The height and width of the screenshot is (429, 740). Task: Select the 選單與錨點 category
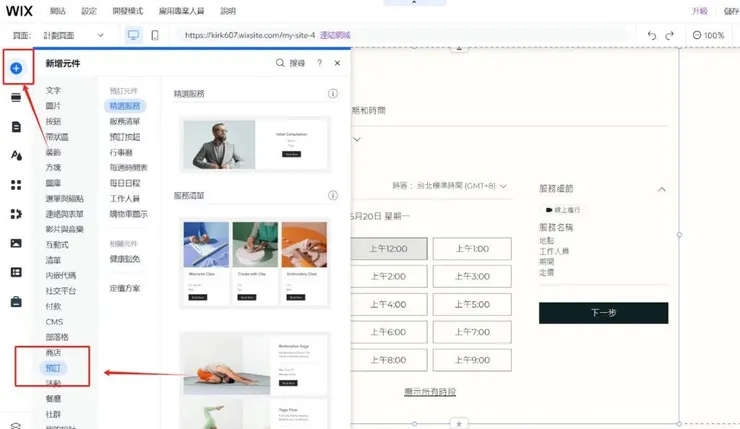click(x=64, y=198)
